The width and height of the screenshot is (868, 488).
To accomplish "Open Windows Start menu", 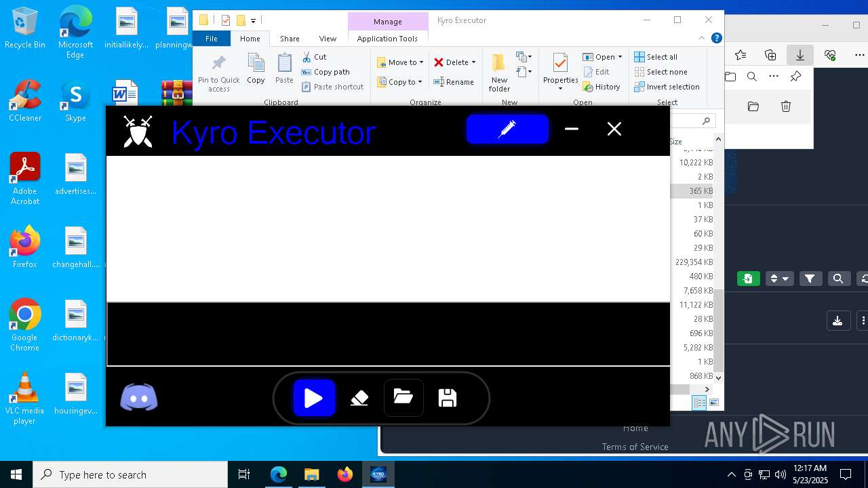I will (x=16, y=474).
